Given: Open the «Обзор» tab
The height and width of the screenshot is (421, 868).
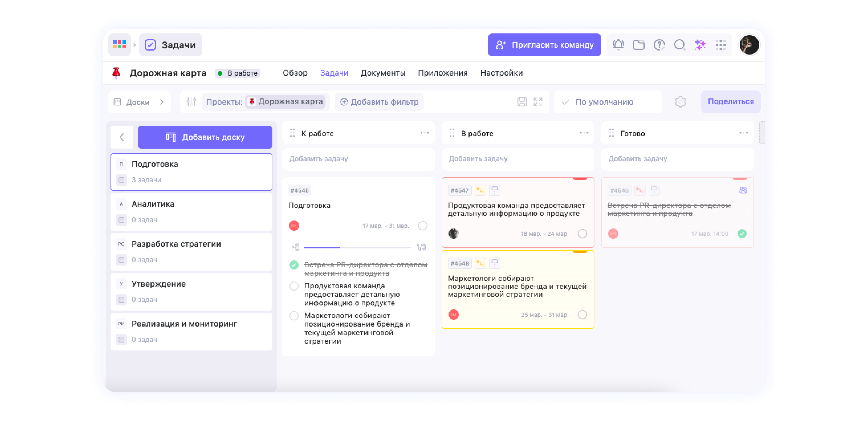Looking at the screenshot, I should pos(295,73).
